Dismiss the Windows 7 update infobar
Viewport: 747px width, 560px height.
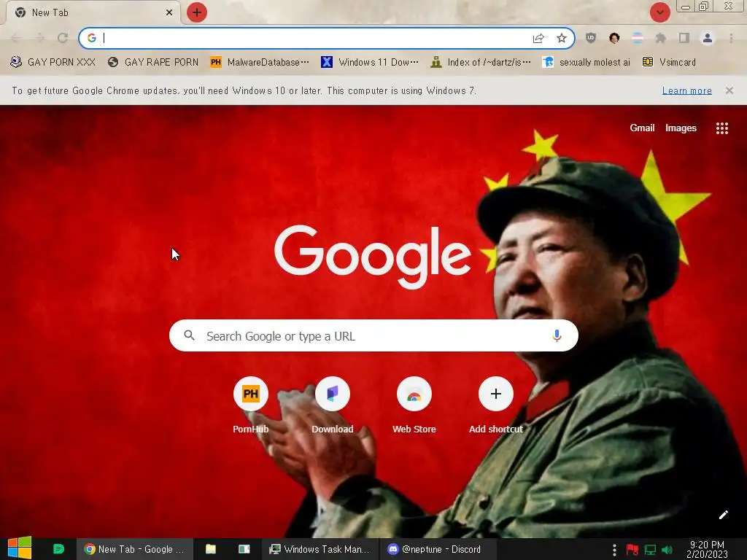(x=729, y=90)
